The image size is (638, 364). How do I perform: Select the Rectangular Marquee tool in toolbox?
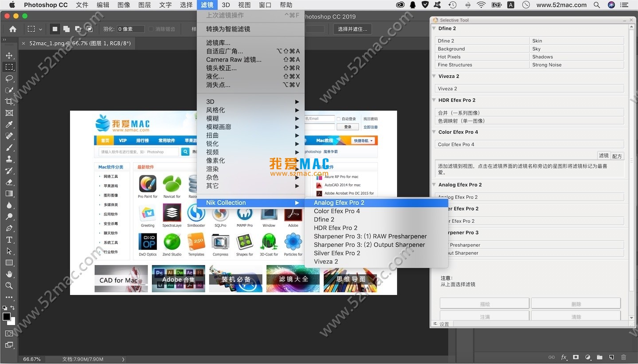pyautogui.click(x=9, y=67)
